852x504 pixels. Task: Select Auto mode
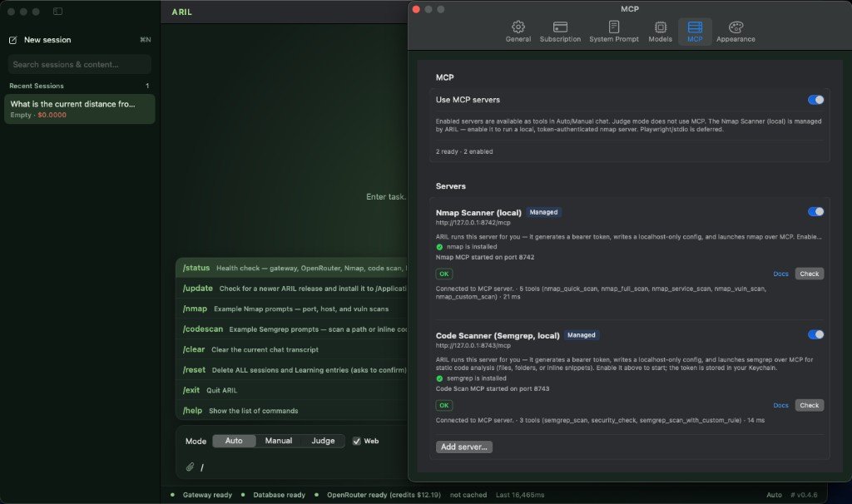pyautogui.click(x=234, y=441)
